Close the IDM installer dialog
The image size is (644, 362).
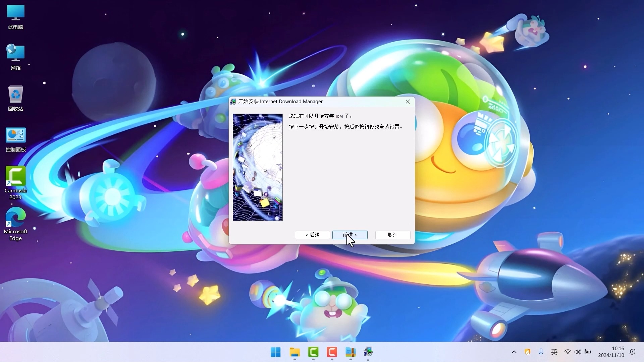pyautogui.click(x=408, y=102)
